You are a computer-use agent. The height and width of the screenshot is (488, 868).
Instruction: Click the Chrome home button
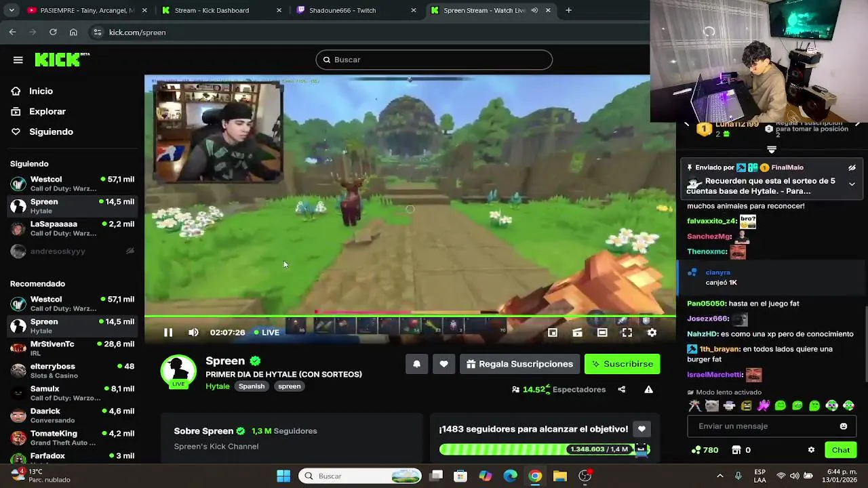point(73,32)
